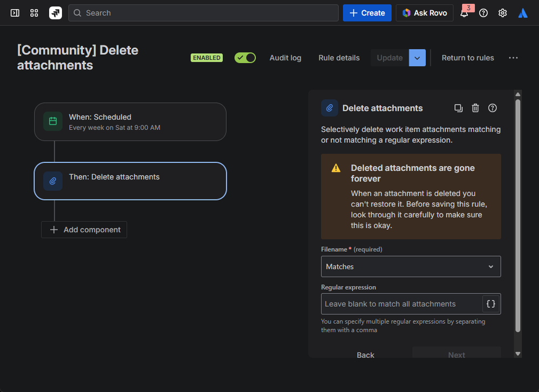Toggle the rule enabled switch off
539x392 pixels.
point(245,58)
